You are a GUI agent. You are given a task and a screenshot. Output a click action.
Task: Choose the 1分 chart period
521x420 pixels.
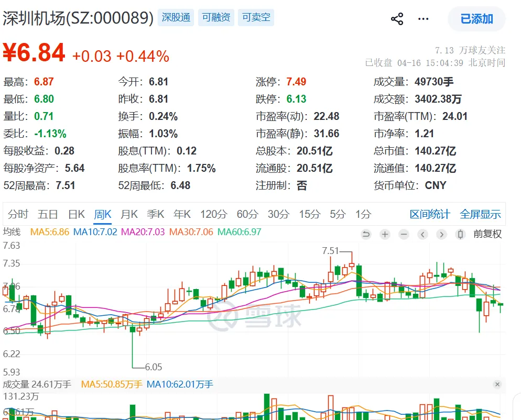pos(363,214)
